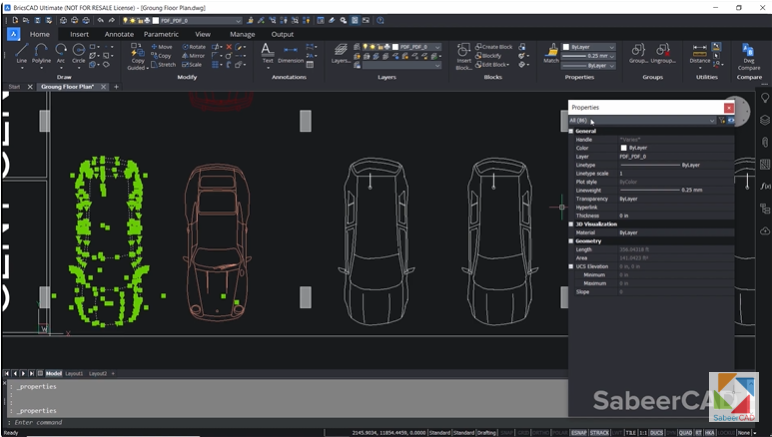Viewport: 772px width, 437px height.
Task: Toggle STRACK in the status bar
Action: coord(599,432)
